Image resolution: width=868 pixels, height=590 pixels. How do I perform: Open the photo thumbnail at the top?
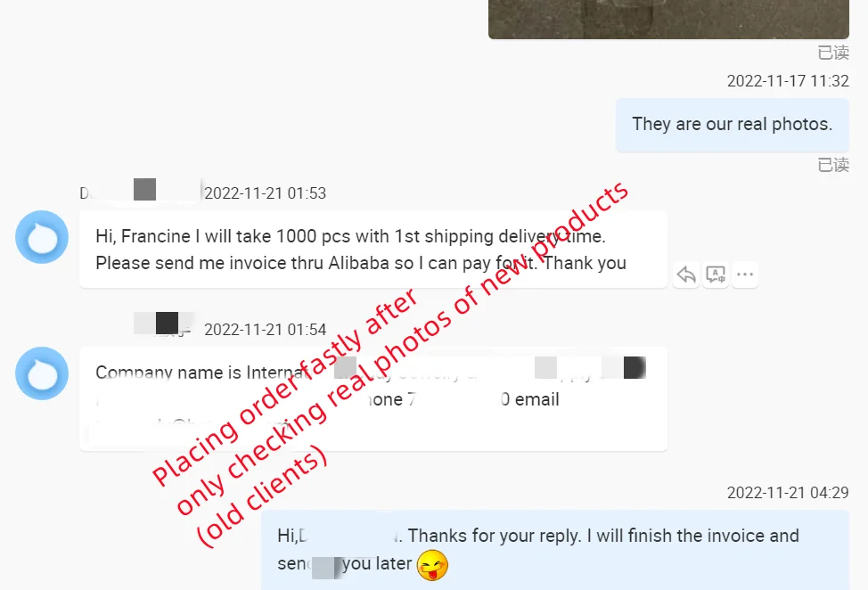click(668, 20)
